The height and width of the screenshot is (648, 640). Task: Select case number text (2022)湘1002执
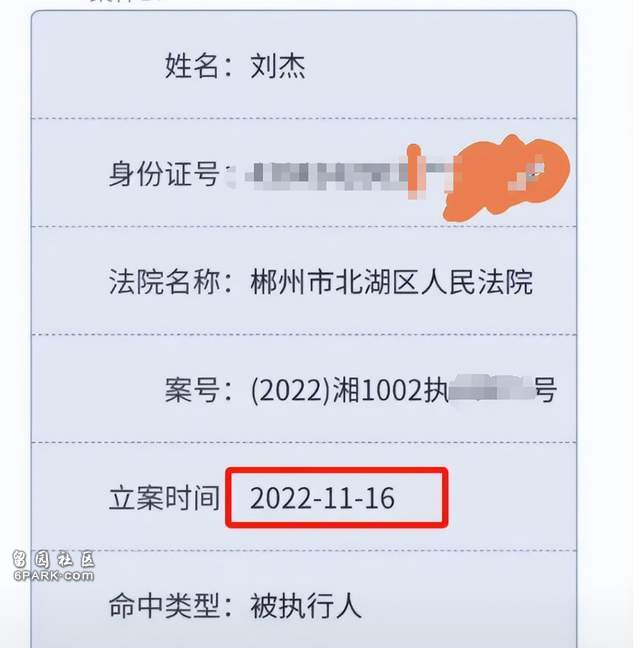[x=350, y=390]
